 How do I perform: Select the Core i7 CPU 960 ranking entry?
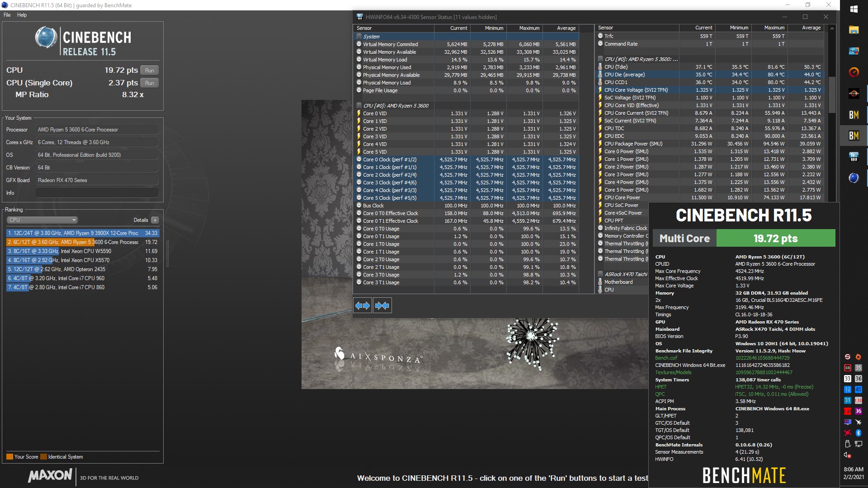click(x=83, y=278)
